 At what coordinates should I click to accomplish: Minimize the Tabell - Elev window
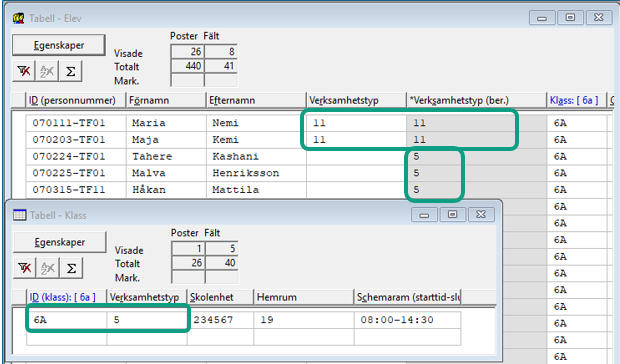(x=542, y=18)
